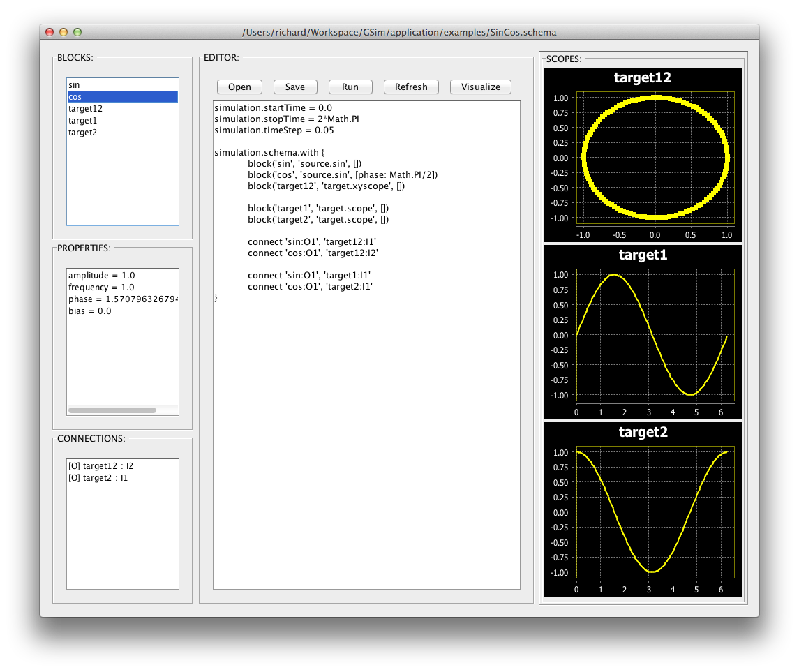This screenshot has height=672, width=799.
Task: Select the cos block in the list
Action: (x=75, y=97)
